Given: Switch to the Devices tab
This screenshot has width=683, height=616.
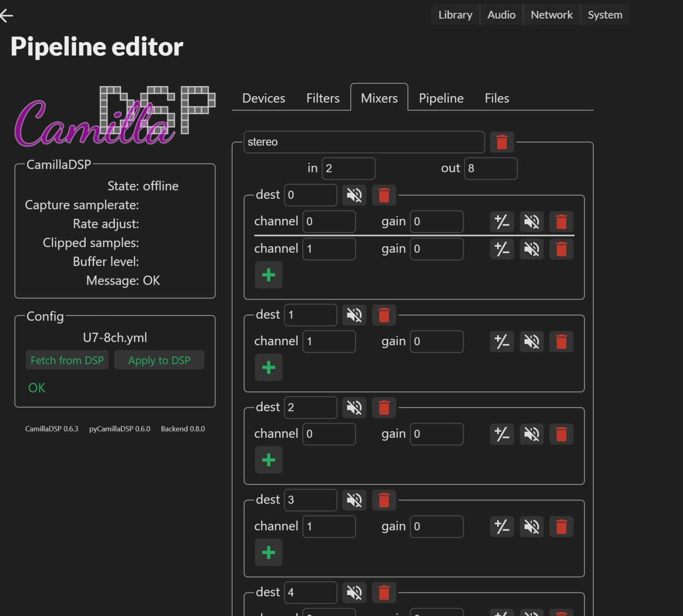Looking at the screenshot, I should (x=264, y=98).
